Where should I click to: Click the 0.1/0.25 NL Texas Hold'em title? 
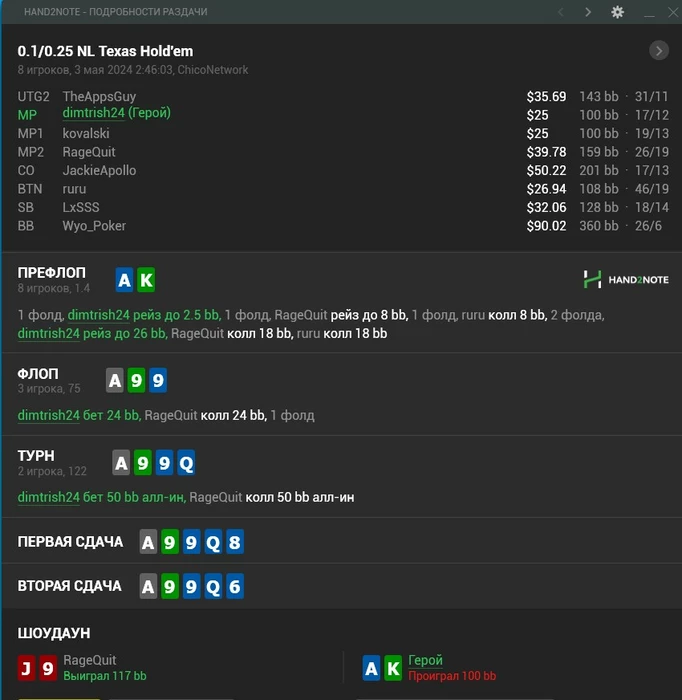[x=105, y=51]
